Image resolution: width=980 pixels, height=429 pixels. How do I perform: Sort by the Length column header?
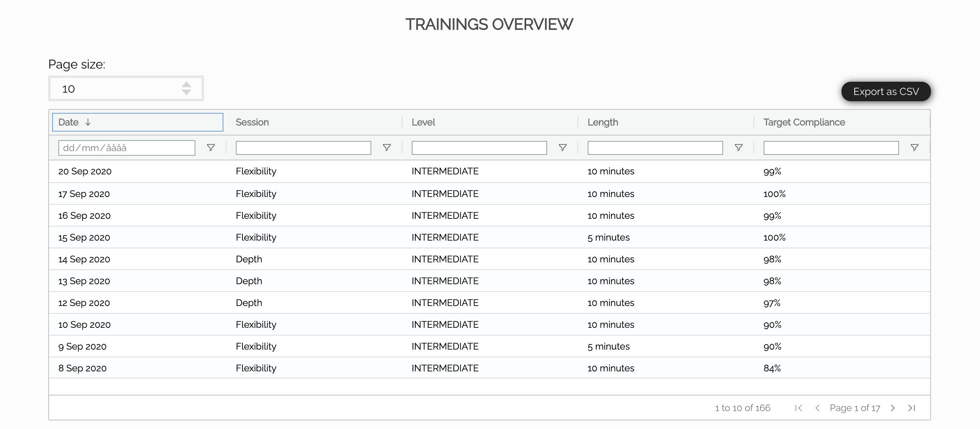602,122
